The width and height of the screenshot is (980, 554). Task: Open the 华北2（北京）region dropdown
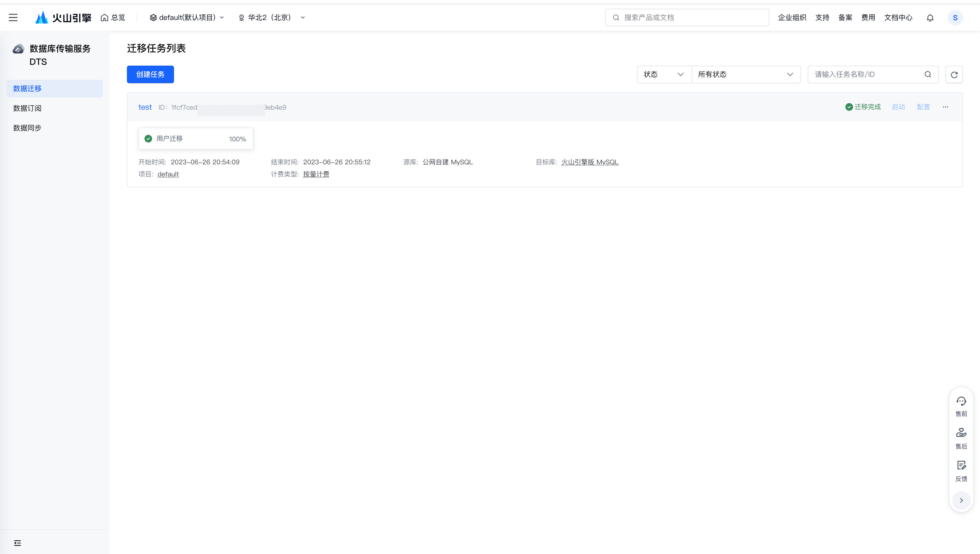(x=272, y=18)
